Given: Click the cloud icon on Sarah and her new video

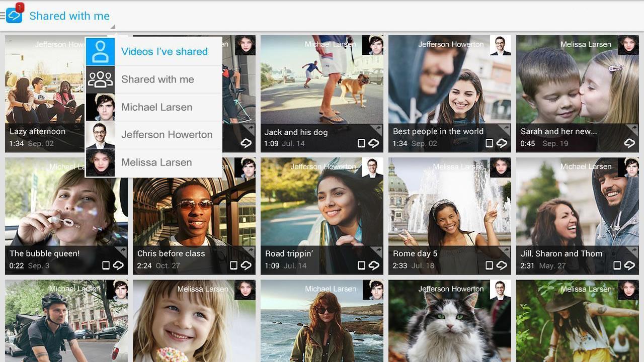Looking at the screenshot, I should 629,143.
